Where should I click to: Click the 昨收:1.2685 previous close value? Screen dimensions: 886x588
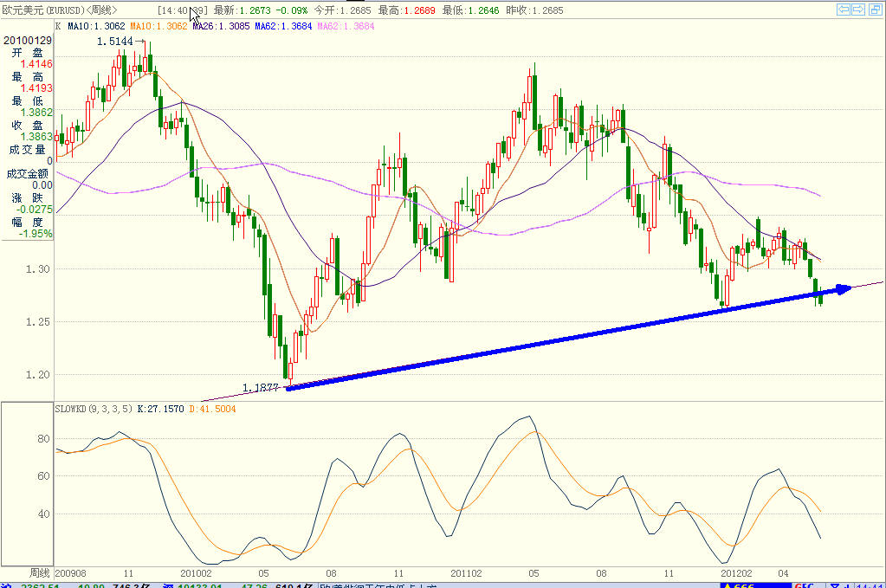coord(534,10)
